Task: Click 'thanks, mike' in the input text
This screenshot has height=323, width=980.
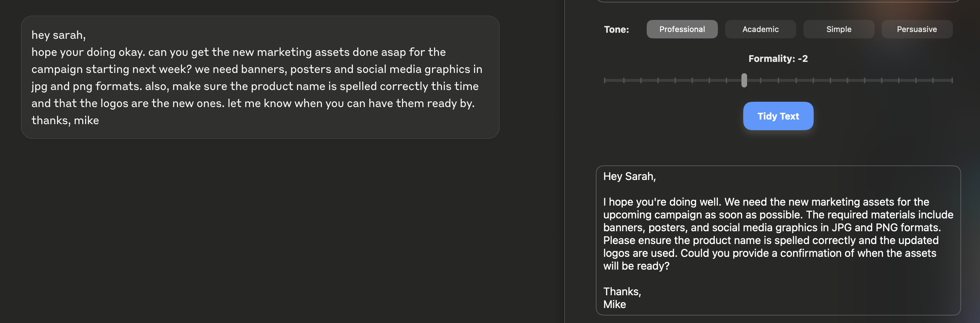Action: pos(65,121)
